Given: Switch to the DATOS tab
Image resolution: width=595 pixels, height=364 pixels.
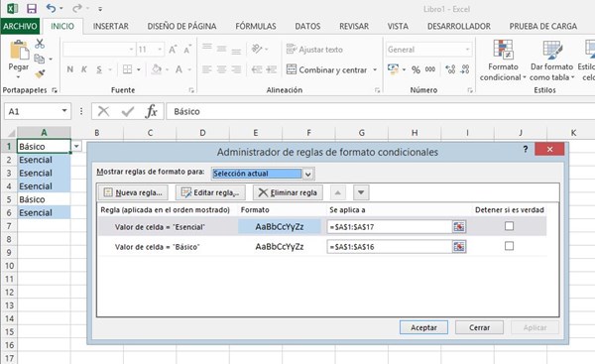Looking at the screenshot, I should pos(307,26).
